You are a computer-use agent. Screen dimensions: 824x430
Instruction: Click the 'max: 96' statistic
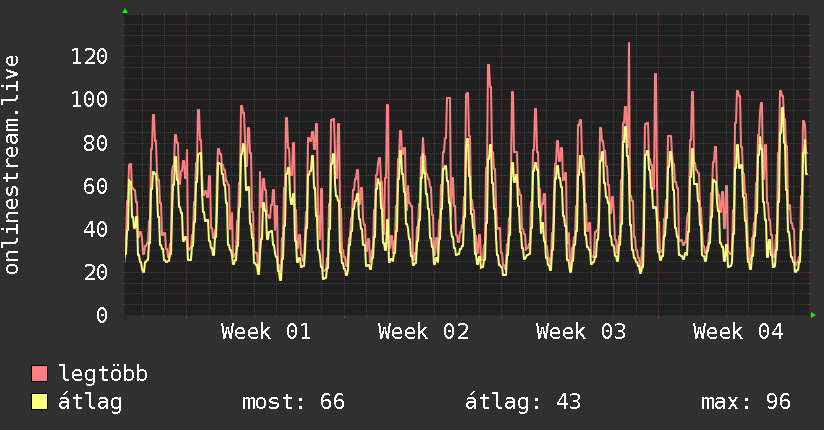[x=746, y=402]
